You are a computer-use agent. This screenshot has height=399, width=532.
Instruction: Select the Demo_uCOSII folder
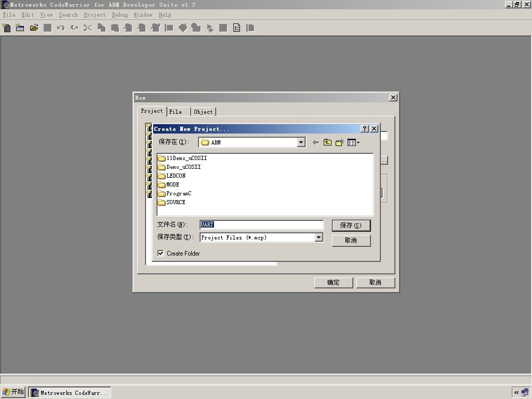click(179, 167)
